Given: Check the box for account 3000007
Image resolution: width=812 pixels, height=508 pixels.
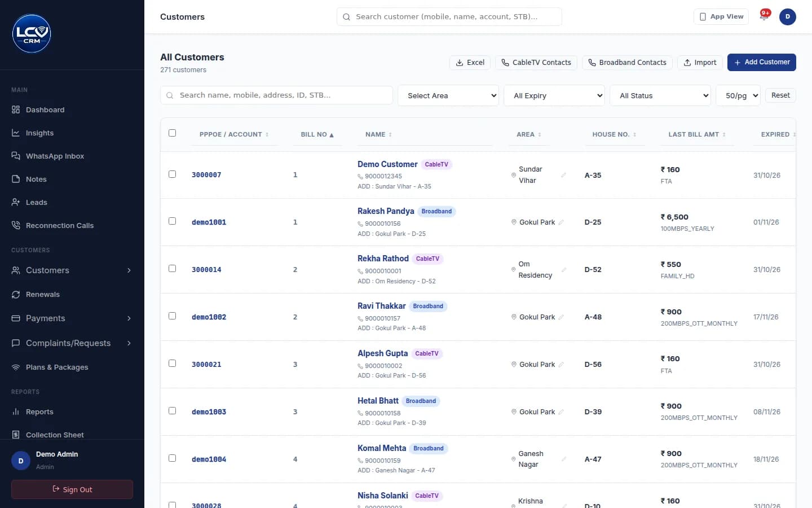Looking at the screenshot, I should [173, 174].
